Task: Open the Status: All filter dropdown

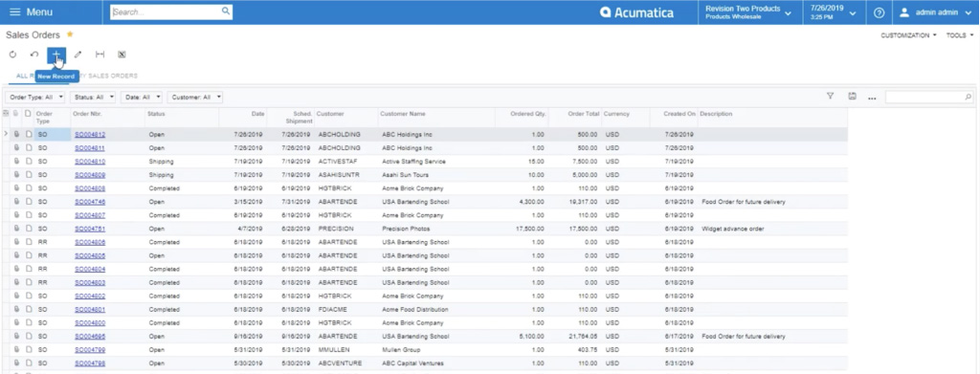Action: coord(93,98)
